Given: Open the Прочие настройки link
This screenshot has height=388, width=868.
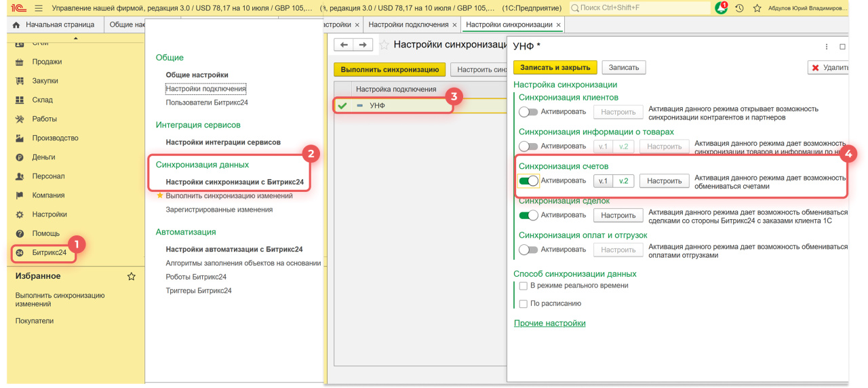Looking at the screenshot, I should (549, 324).
